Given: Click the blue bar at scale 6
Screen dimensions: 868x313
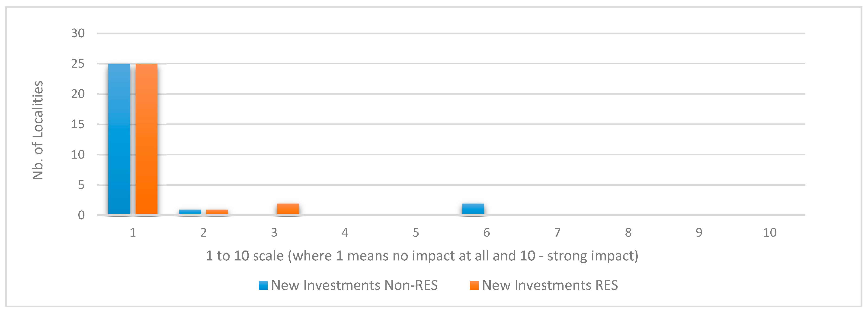Looking at the screenshot, I should coord(473,209).
